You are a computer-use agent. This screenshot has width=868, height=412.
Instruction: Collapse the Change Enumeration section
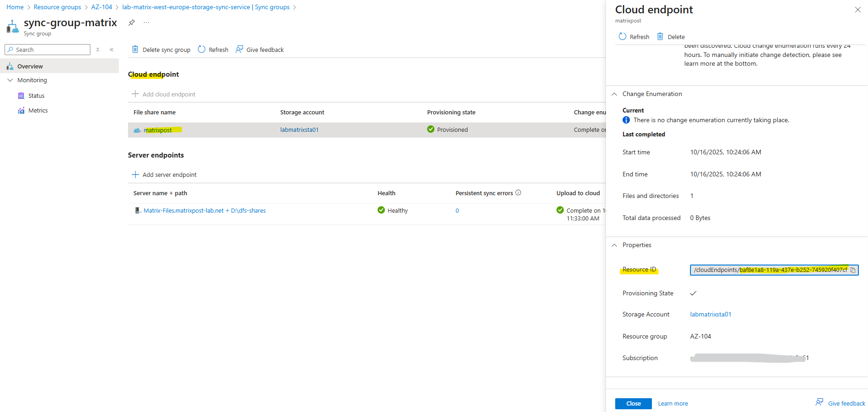coord(614,94)
